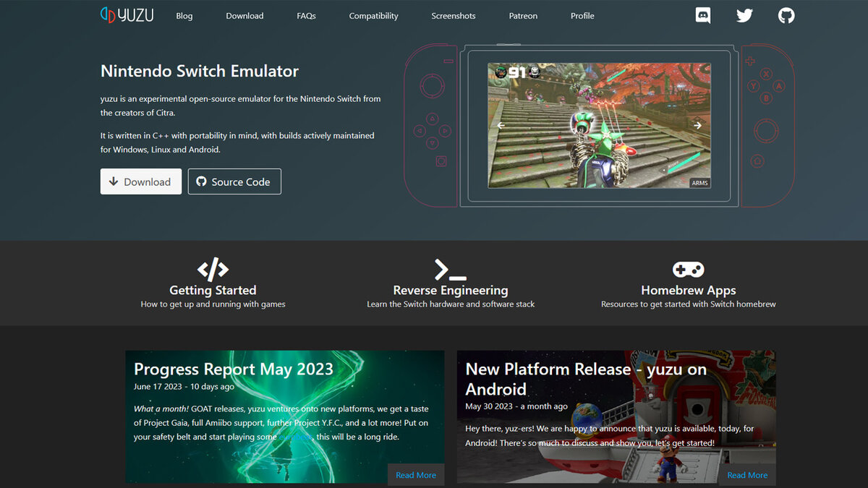Click the ARMS caption label on screenshot
The height and width of the screenshot is (488, 868).
pyautogui.click(x=700, y=183)
